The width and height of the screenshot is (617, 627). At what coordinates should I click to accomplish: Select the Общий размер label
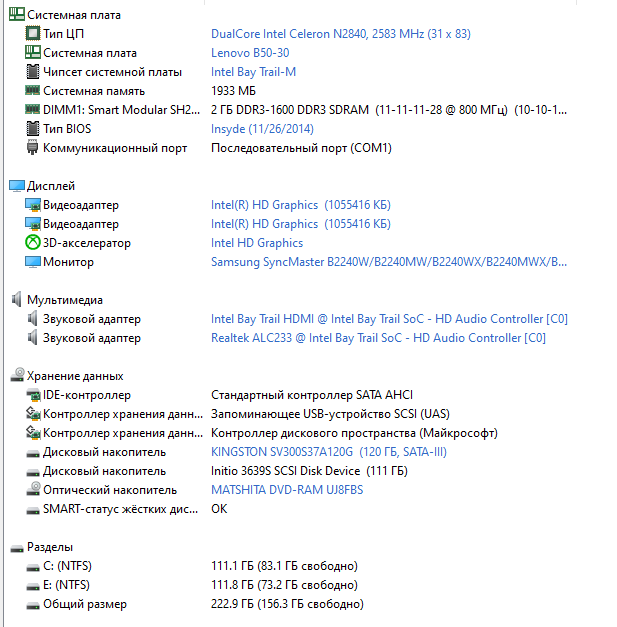[85, 604]
